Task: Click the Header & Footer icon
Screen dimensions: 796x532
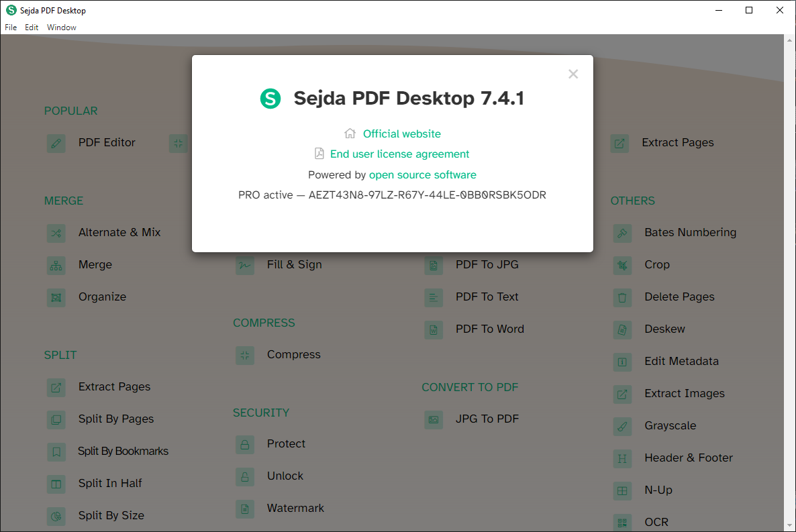Action: [x=622, y=459]
